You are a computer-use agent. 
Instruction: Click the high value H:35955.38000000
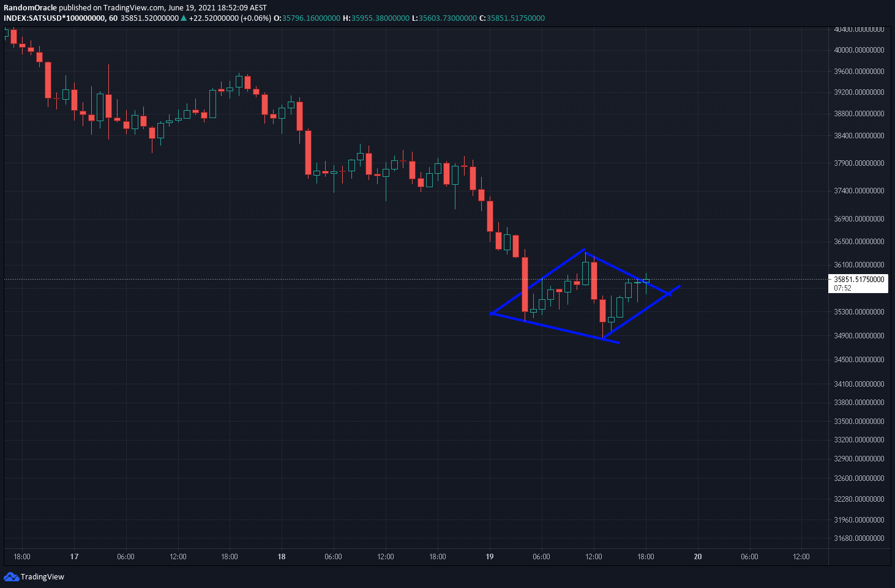tap(376, 18)
